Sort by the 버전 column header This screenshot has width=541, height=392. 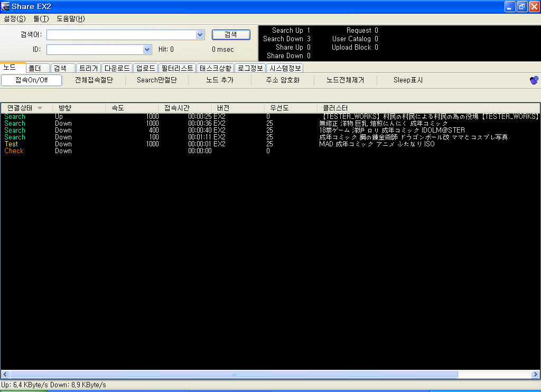[x=238, y=108]
